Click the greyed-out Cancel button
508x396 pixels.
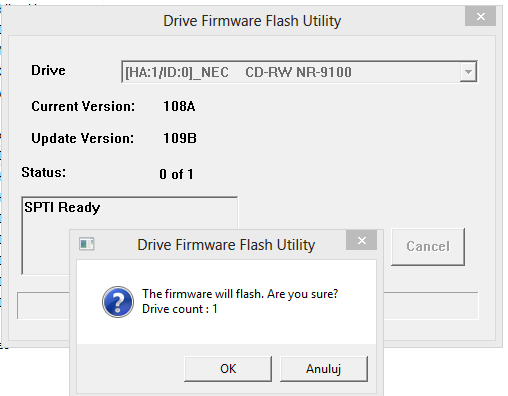pyautogui.click(x=428, y=247)
